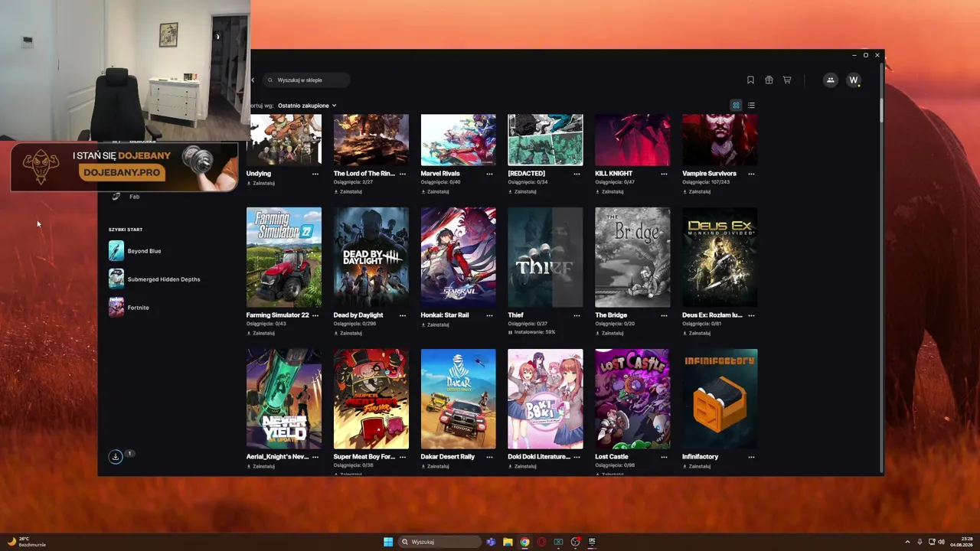
Task: Click the Wyszukaj w sklepie search field
Action: click(306, 80)
